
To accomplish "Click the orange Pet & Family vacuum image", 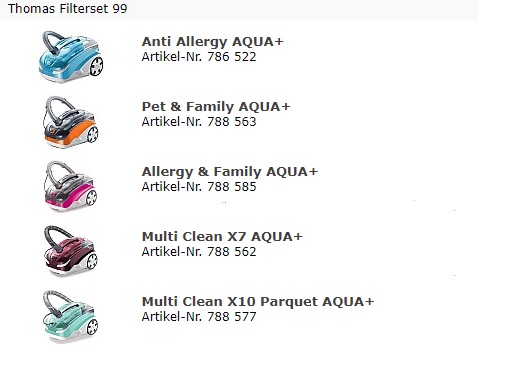I will pyautogui.click(x=71, y=122).
